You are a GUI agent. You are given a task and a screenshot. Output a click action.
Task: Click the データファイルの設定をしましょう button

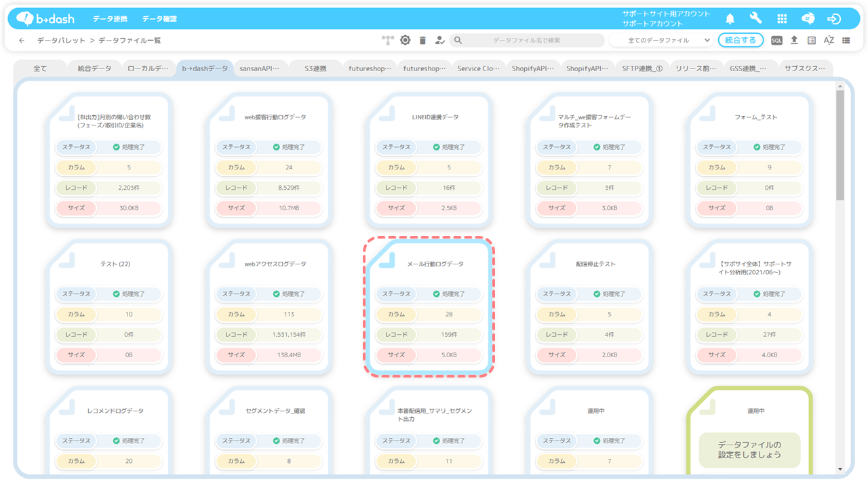(750, 450)
